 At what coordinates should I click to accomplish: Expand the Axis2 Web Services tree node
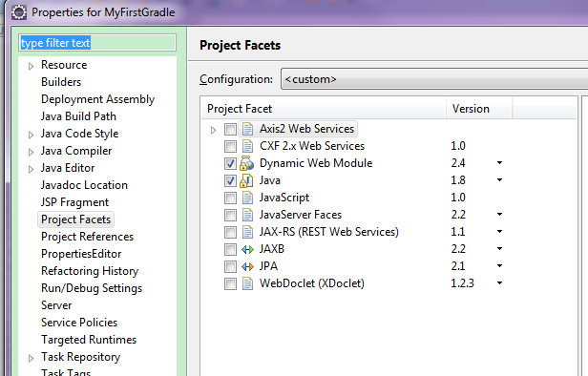click(213, 130)
